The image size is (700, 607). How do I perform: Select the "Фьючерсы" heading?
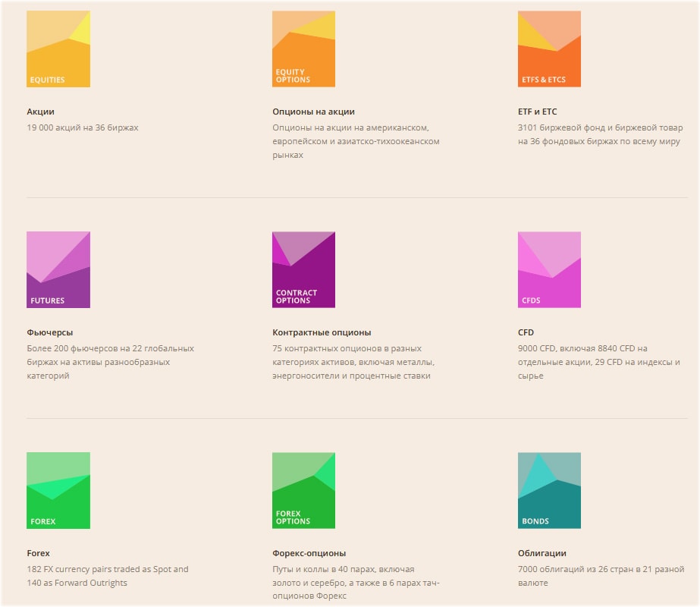point(50,332)
